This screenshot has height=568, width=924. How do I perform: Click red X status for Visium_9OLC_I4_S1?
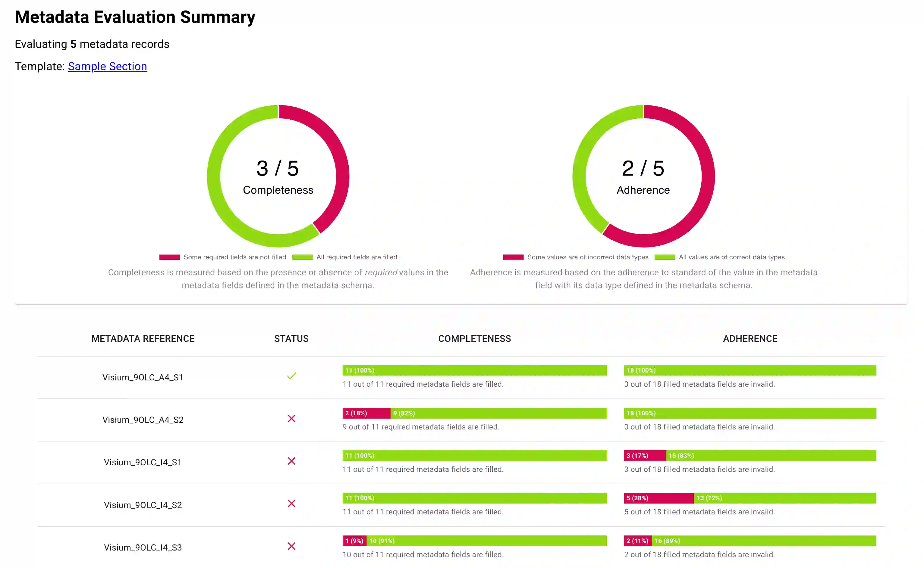(291, 461)
